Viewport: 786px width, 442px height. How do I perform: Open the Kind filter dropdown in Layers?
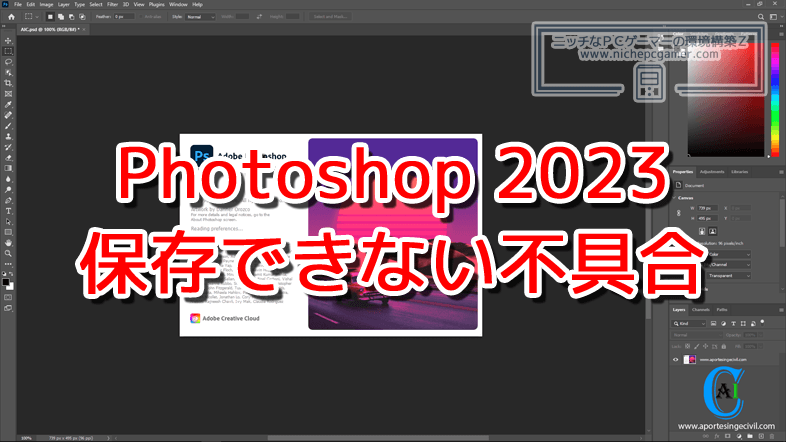tap(688, 324)
